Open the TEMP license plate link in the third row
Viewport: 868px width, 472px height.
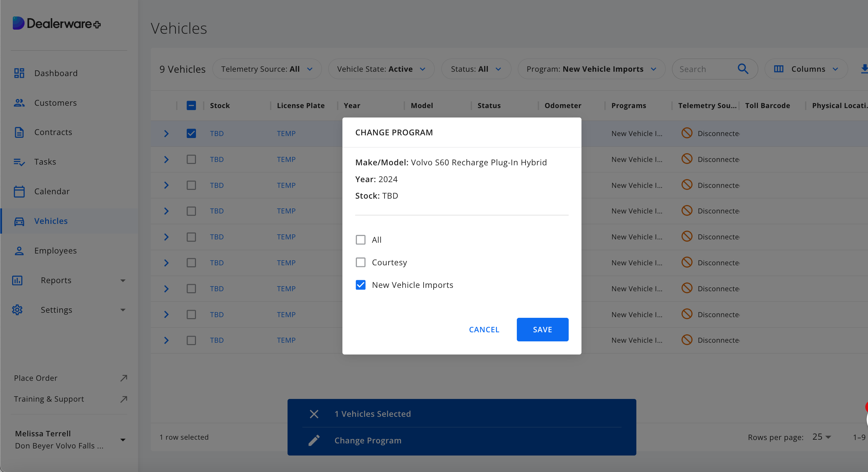tap(286, 185)
